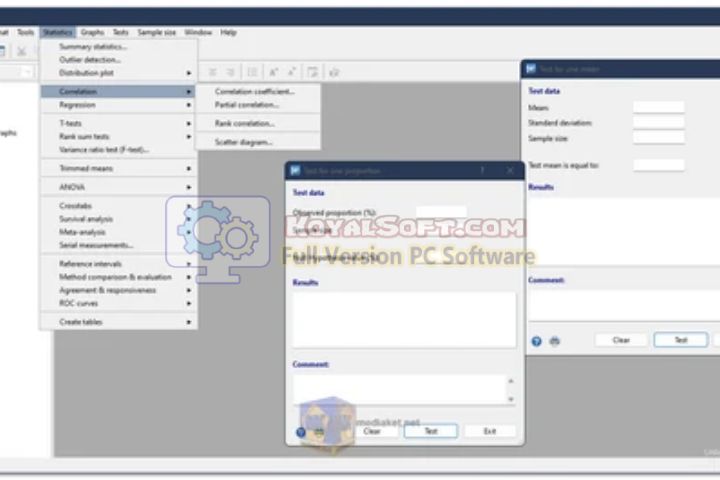Click the last icon at the right end of the formatting toolbar
The image size is (720, 480).
click(x=334, y=72)
